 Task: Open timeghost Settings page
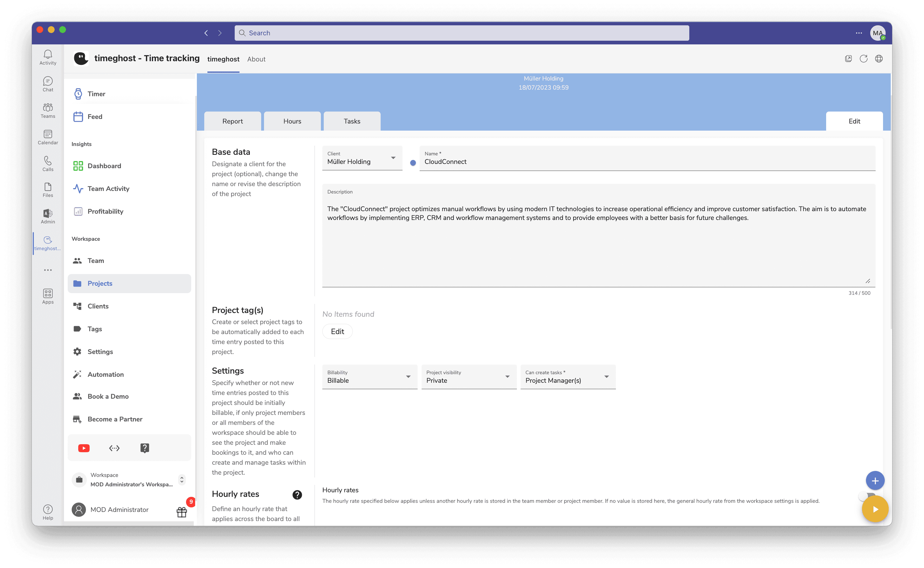click(129, 352)
